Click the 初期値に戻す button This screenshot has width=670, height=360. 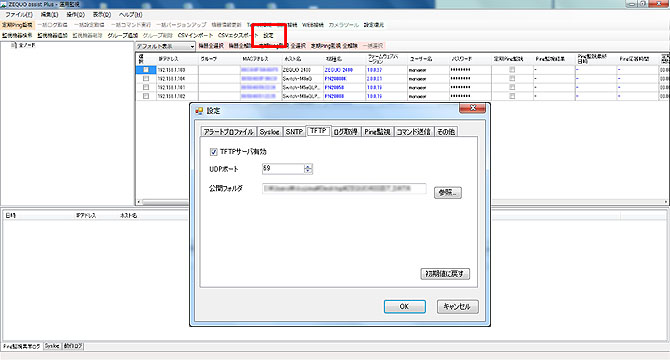click(x=445, y=274)
